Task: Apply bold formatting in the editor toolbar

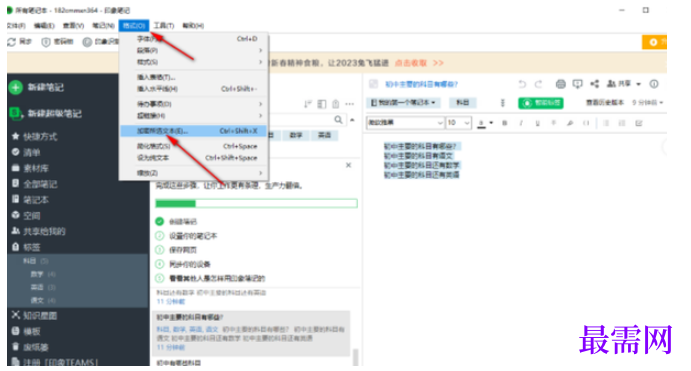Action: [x=505, y=123]
